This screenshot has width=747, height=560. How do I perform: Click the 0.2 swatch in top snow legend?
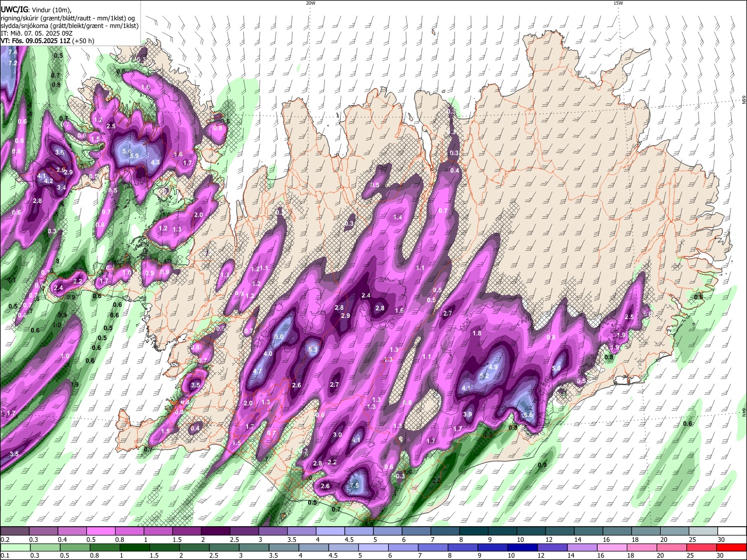click(x=15, y=531)
